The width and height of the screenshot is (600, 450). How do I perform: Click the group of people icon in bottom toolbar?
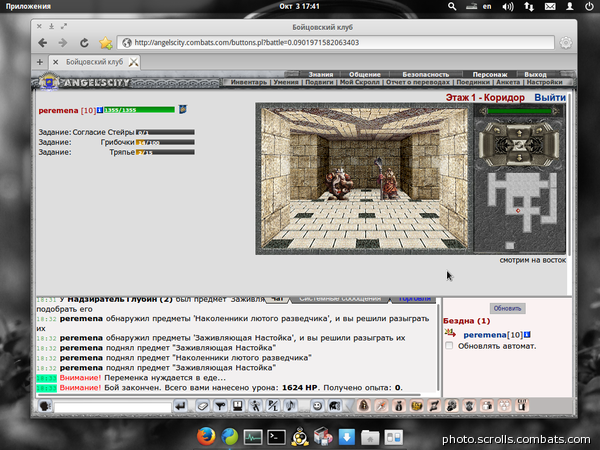[x=452, y=406]
